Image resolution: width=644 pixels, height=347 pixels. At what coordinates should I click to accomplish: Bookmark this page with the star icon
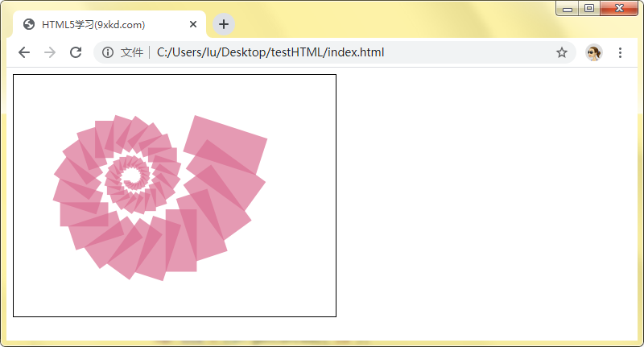561,52
